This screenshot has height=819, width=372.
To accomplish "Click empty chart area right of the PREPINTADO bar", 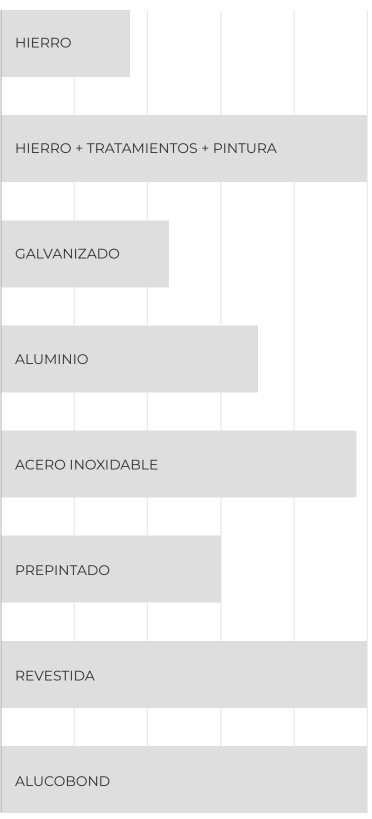I will (x=294, y=569).
